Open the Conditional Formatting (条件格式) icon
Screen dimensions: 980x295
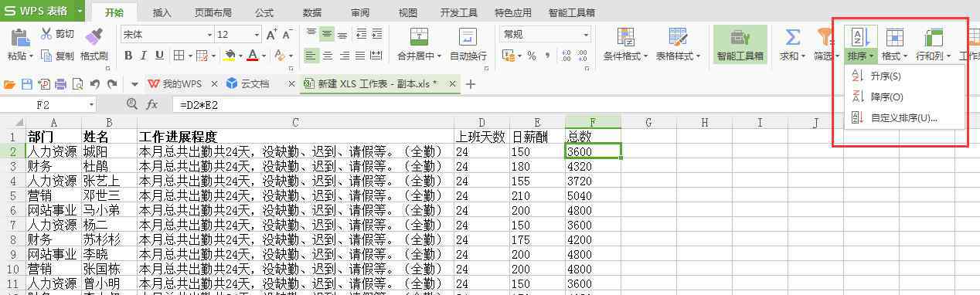point(625,36)
